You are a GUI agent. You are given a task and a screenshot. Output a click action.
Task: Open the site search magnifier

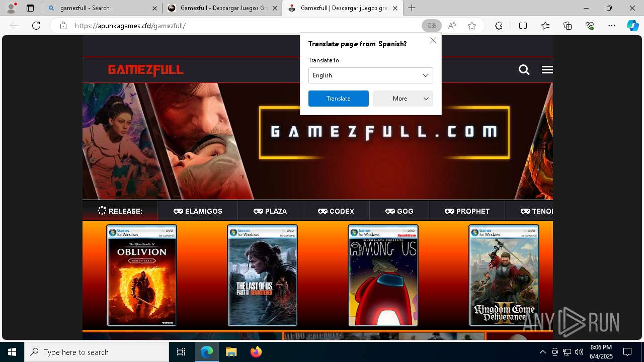tap(524, 70)
